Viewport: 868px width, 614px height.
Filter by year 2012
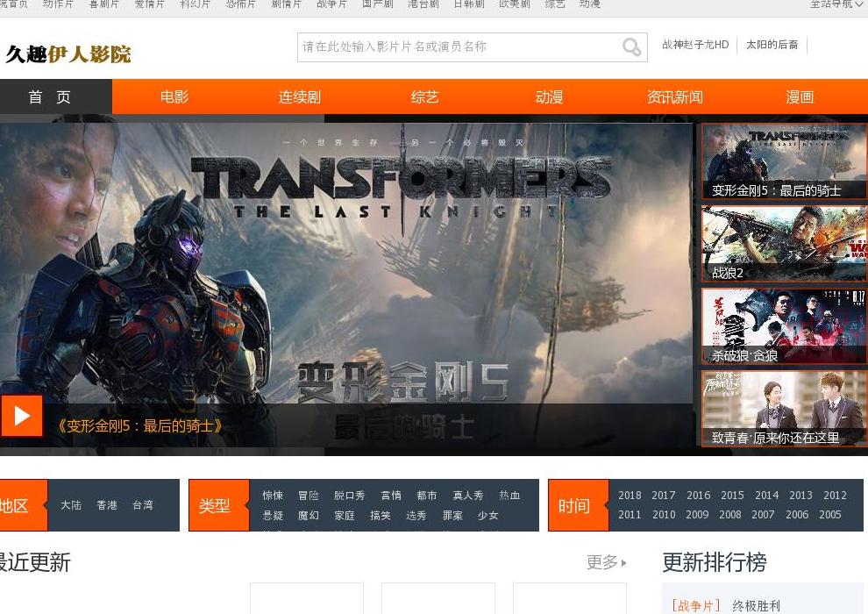coord(836,495)
